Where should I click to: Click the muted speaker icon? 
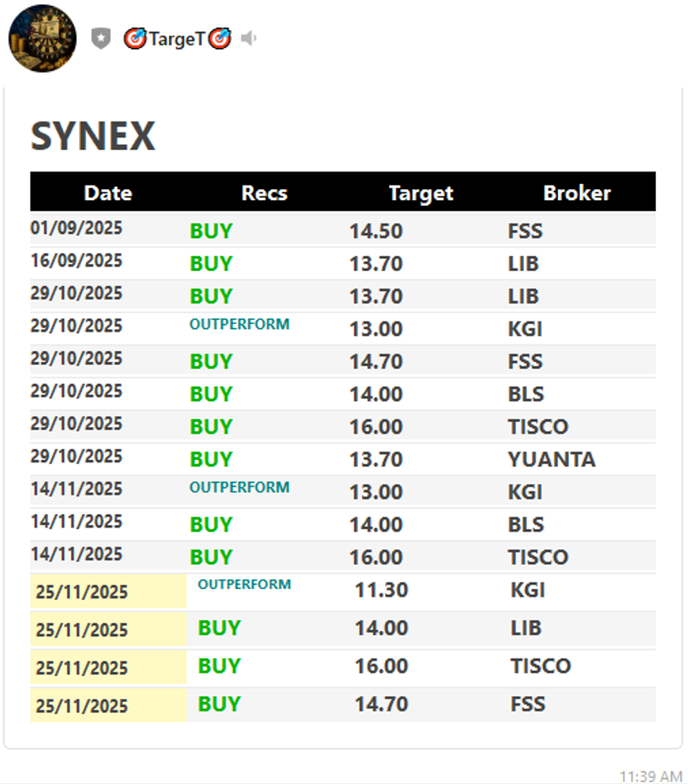point(248,38)
